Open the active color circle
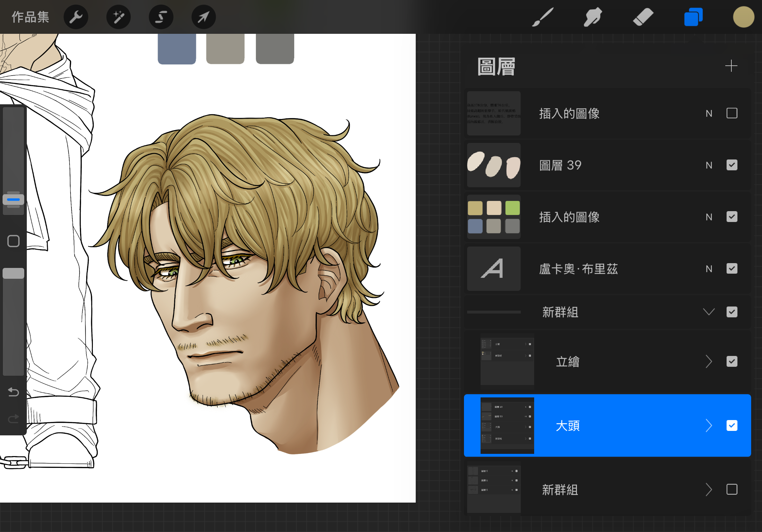This screenshot has width=762, height=532. coord(743,17)
